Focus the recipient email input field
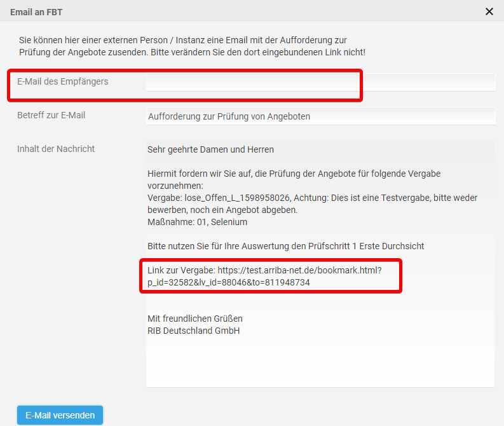Screen dimensions: 504x426 point(320,82)
